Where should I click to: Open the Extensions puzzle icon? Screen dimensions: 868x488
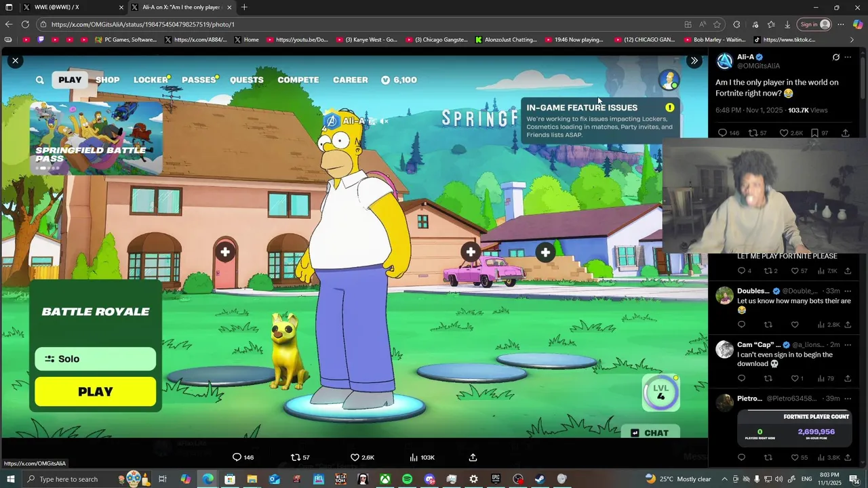click(737, 24)
